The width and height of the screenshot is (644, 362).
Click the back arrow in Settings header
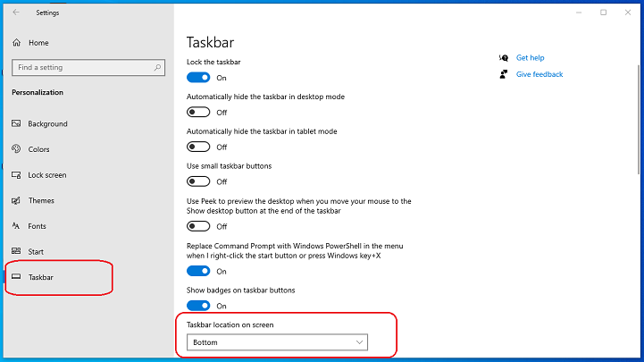(x=16, y=13)
